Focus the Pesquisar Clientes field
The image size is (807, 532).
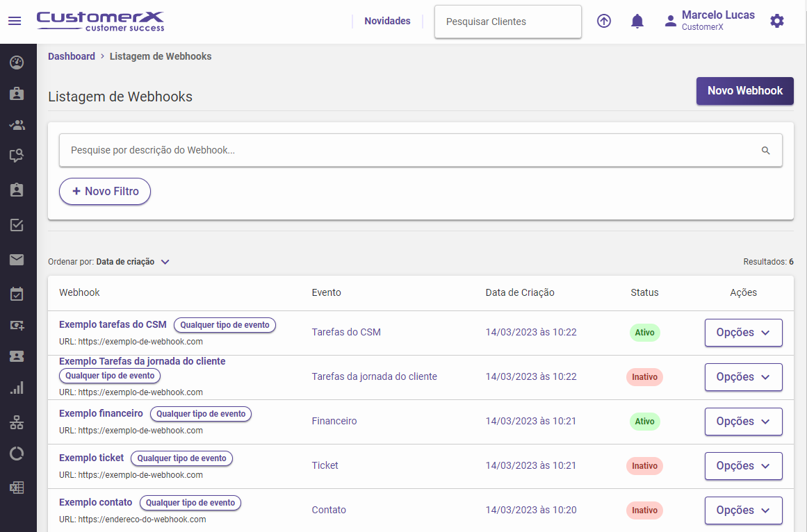[x=508, y=22]
